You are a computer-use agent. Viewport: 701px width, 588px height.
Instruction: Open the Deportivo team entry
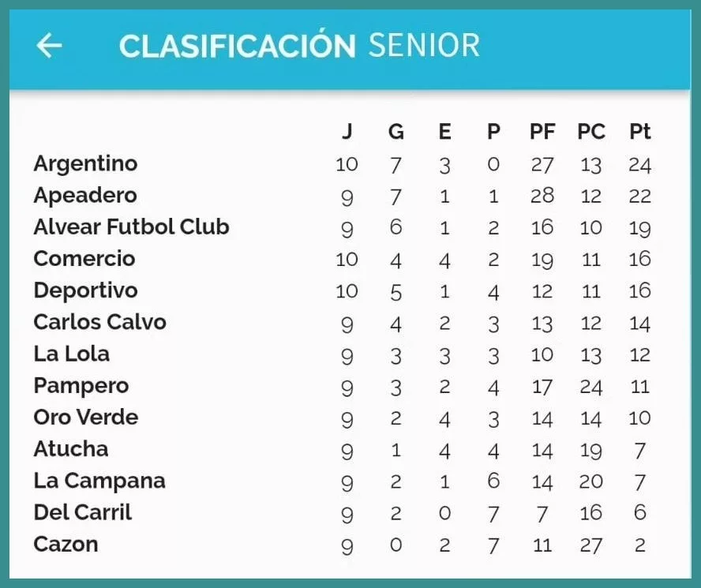pos(85,290)
